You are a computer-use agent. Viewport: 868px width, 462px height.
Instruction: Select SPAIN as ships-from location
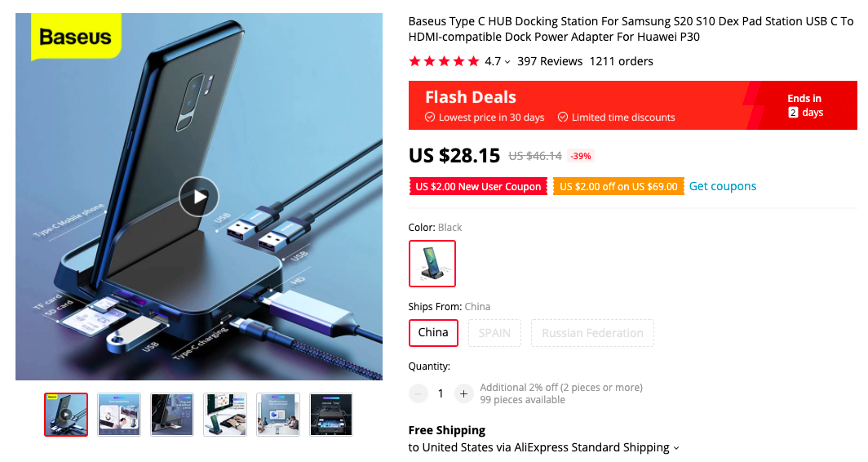pyautogui.click(x=494, y=333)
